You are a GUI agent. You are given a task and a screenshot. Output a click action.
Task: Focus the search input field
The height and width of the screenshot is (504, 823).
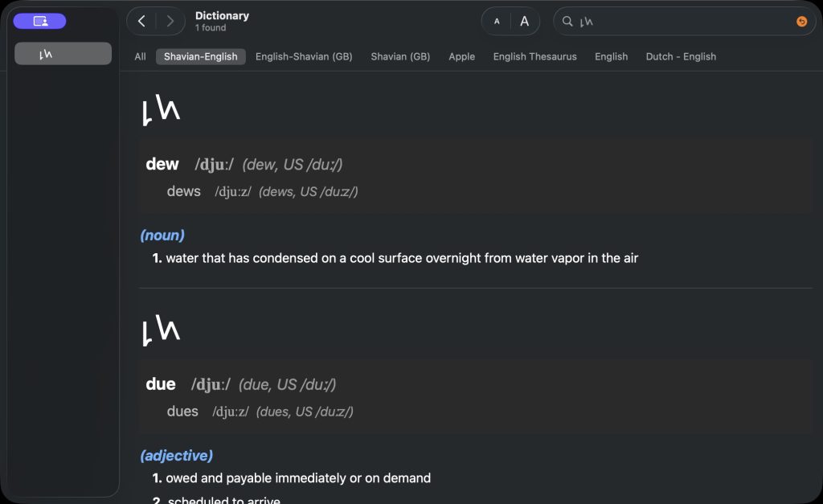click(x=683, y=22)
